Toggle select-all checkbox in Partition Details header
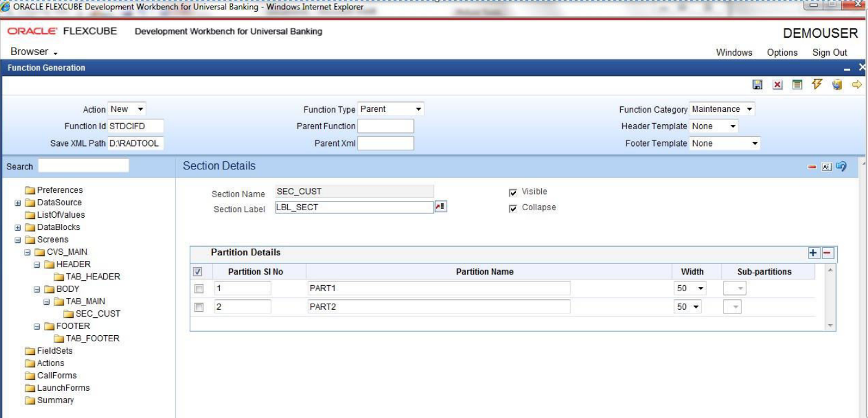This screenshot has height=418, width=868. tap(198, 271)
